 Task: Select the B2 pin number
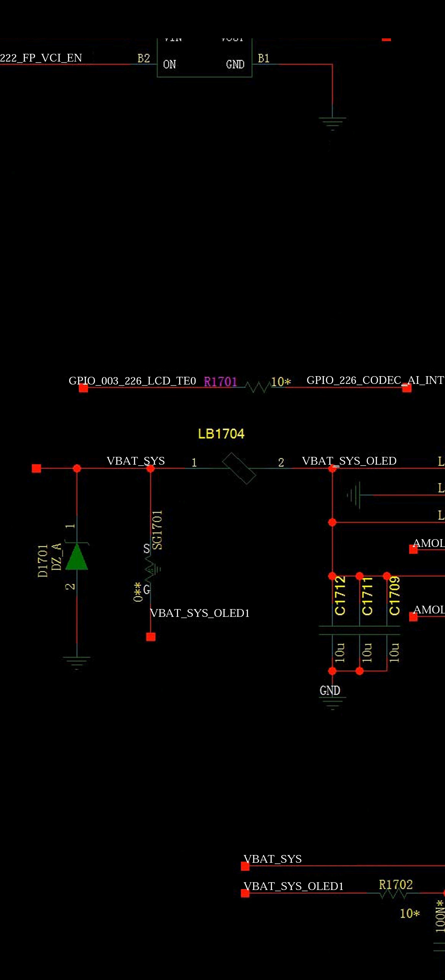[x=144, y=58]
